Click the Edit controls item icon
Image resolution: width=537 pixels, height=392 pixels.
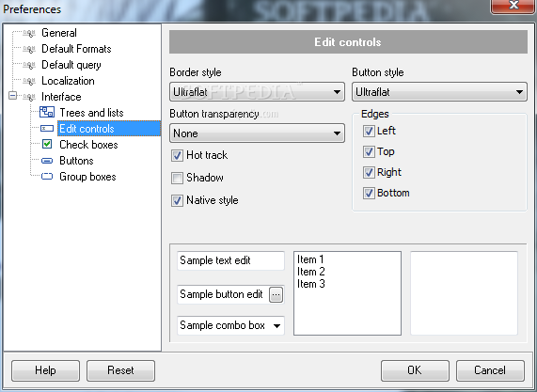point(47,129)
